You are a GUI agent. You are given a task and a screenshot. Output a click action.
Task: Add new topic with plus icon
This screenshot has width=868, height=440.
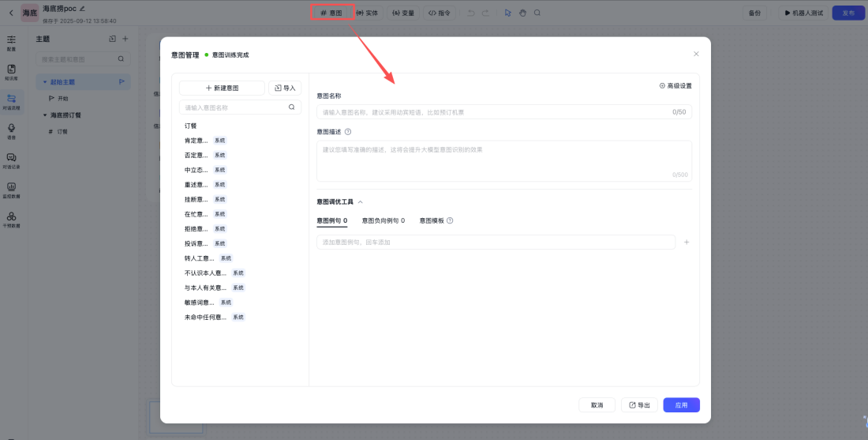tap(125, 39)
